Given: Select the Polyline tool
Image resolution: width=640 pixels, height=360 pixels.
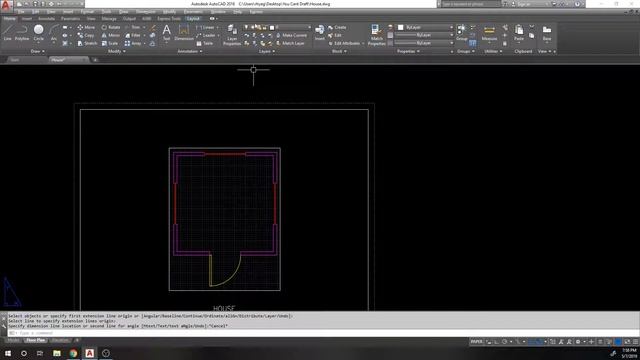Looking at the screenshot, I should (22, 32).
